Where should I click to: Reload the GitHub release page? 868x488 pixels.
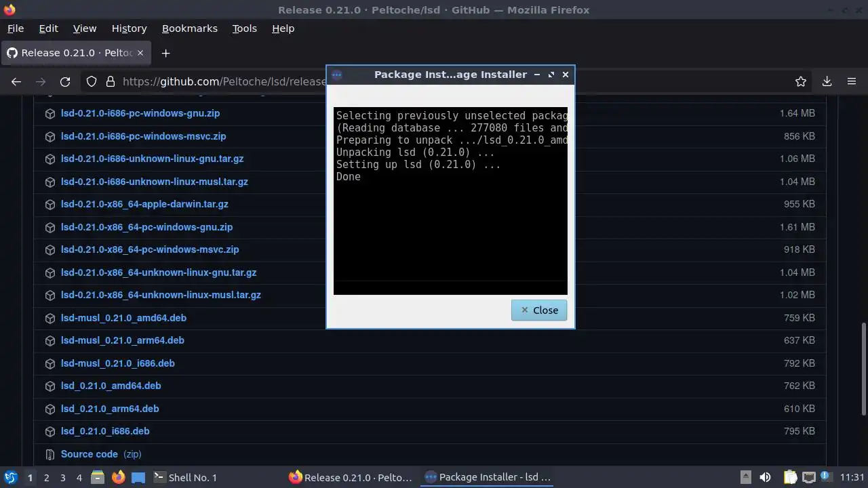(65, 81)
